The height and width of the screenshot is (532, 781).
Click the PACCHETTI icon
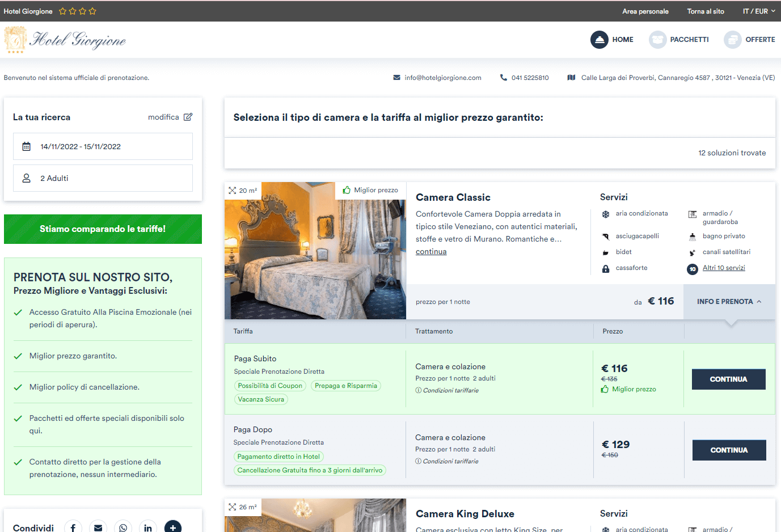(x=658, y=40)
